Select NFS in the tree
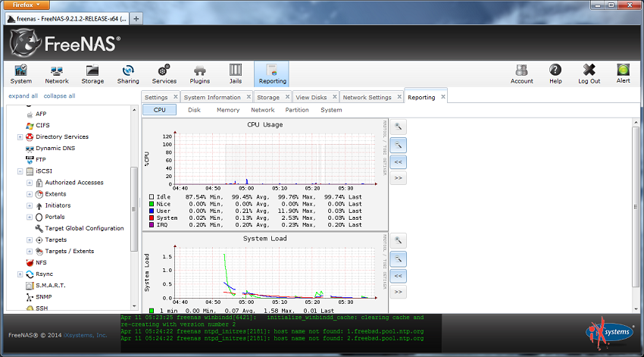Viewport: 644px width, 357px height. pyautogui.click(x=41, y=262)
